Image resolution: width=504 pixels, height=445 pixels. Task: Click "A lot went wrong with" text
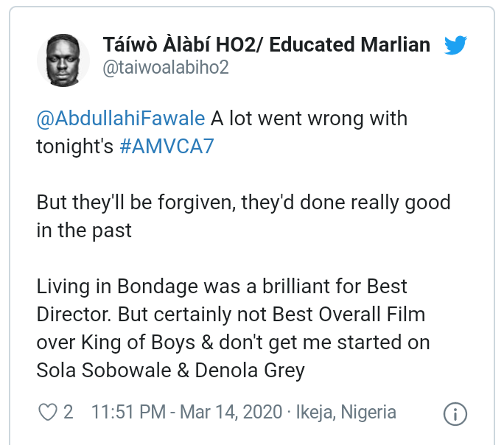tap(308, 119)
